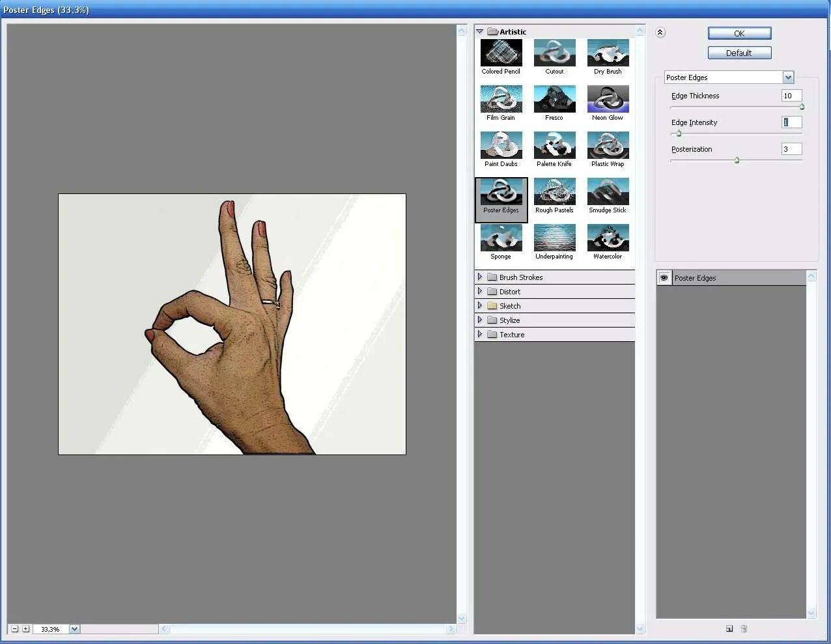Click the preview scroll left arrow
This screenshot has width=831, height=644.
click(165, 629)
